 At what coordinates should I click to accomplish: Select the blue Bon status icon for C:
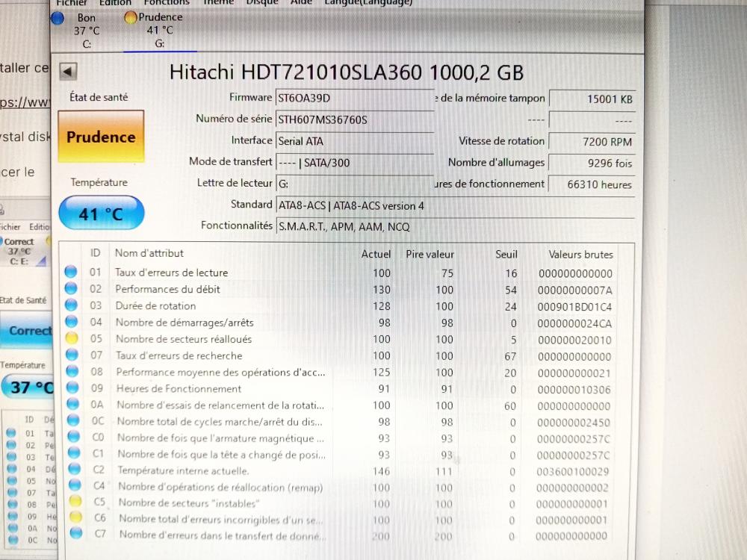pyautogui.click(x=58, y=18)
